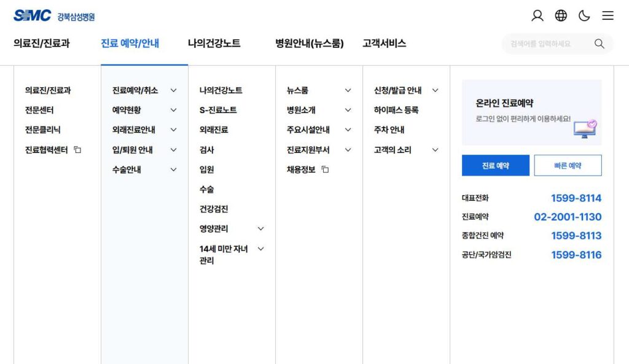
Task: Click the 온라인 진료예약 heading
Action: [x=505, y=103]
